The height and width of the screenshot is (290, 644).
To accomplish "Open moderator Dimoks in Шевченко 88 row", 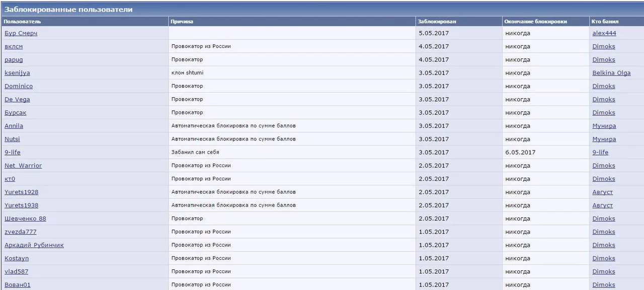I will click(604, 219).
